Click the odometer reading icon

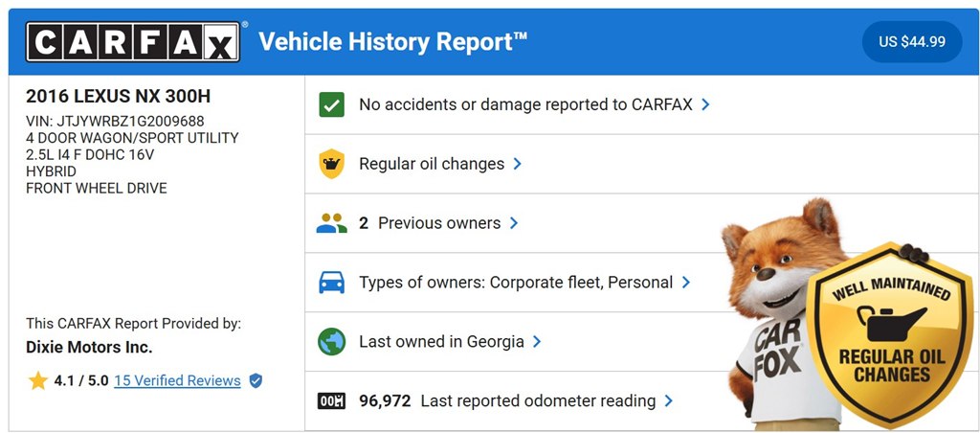tap(331, 401)
